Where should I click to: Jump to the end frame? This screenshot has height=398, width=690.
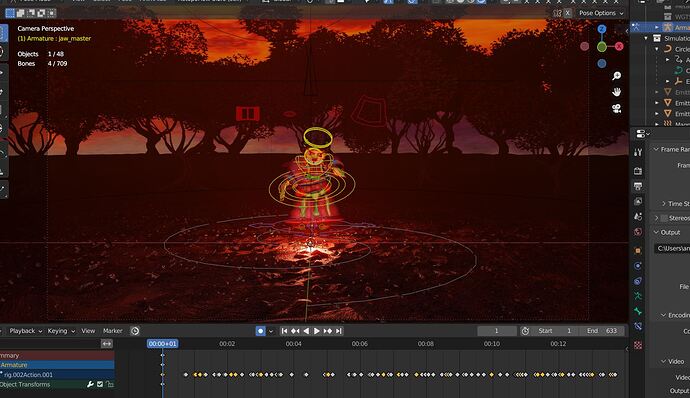[x=338, y=331]
